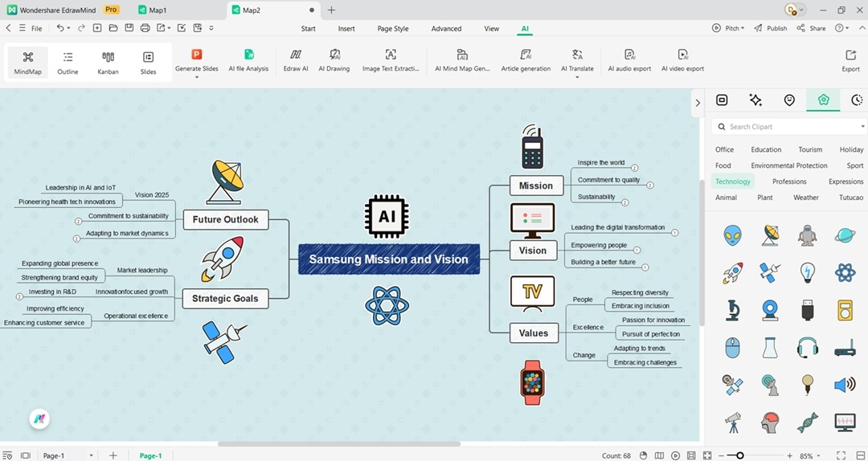868x461 pixels.
Task: Expand the Generate Slides dropdown arrow
Action: (197, 77)
